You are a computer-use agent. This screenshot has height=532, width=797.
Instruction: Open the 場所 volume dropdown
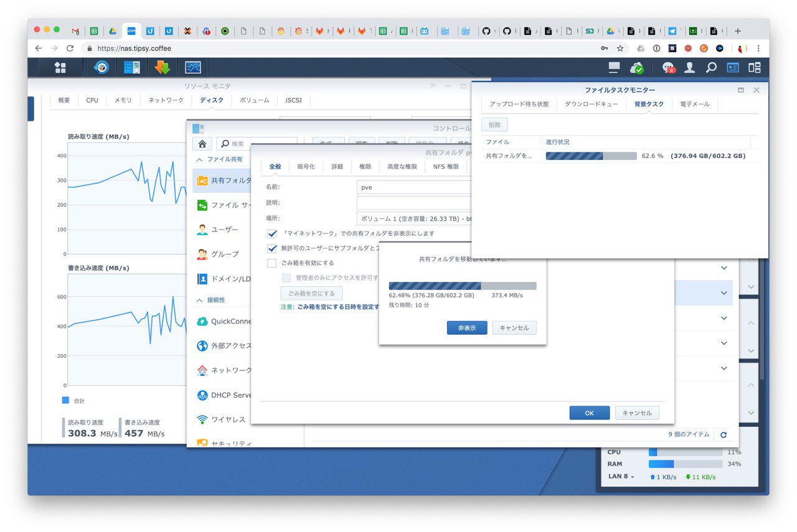pos(414,218)
